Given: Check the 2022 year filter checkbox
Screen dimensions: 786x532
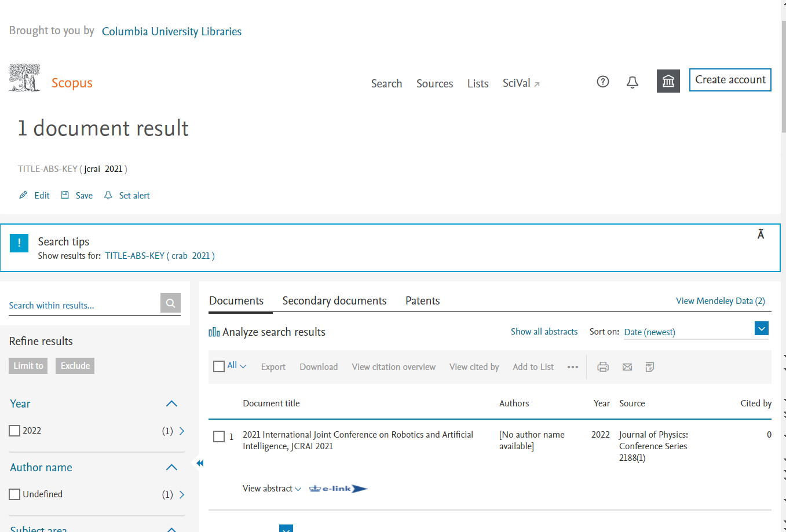Looking at the screenshot, I should pyautogui.click(x=15, y=431).
